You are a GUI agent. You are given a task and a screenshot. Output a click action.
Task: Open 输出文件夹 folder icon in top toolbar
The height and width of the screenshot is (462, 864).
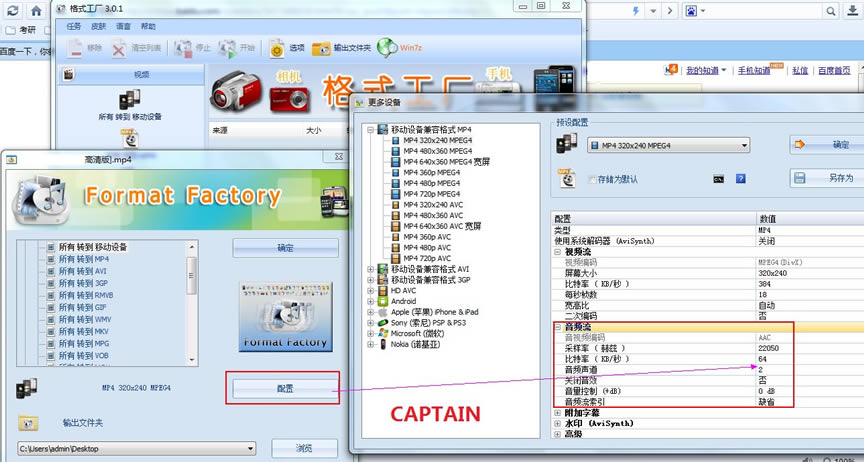(x=321, y=48)
